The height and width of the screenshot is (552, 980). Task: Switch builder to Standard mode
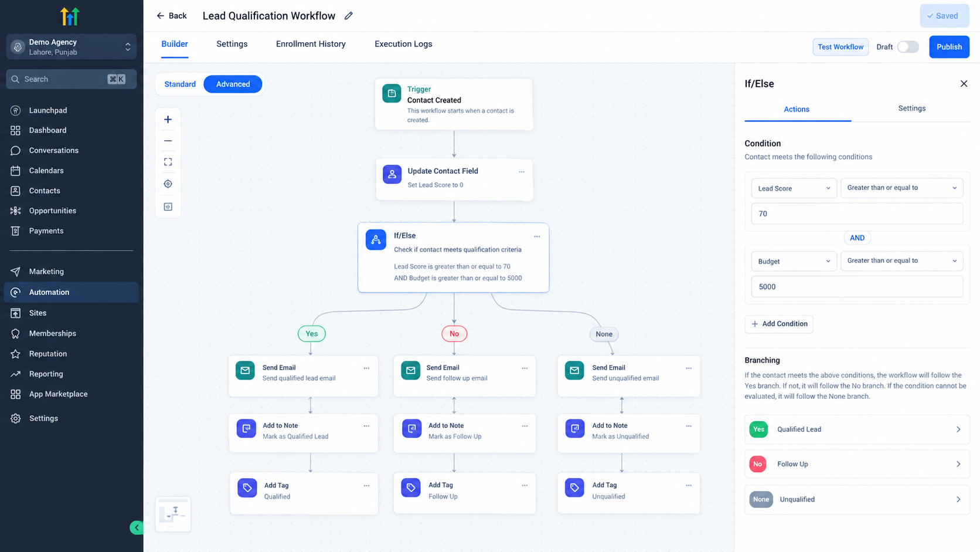pos(180,84)
